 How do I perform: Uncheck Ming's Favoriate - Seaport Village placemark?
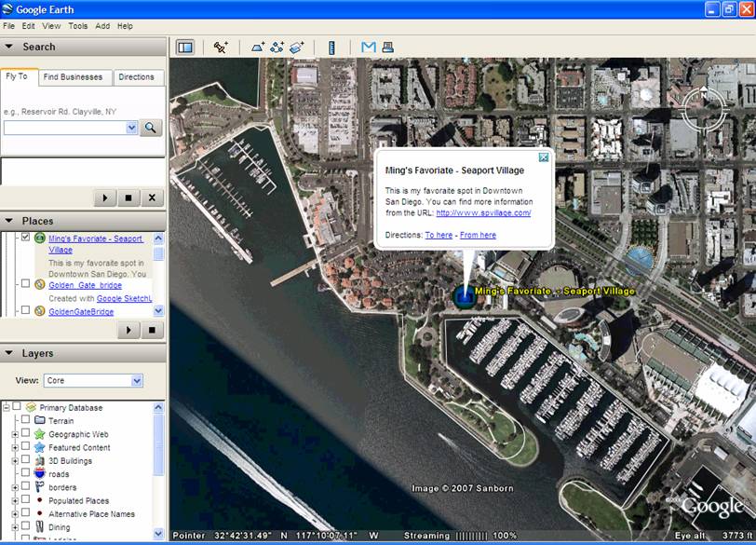[x=25, y=237]
